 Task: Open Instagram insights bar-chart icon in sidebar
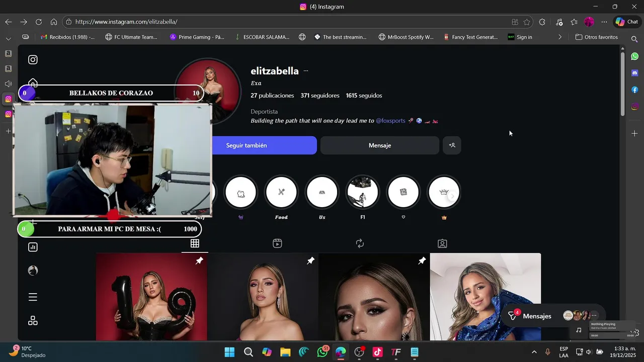coord(33,247)
